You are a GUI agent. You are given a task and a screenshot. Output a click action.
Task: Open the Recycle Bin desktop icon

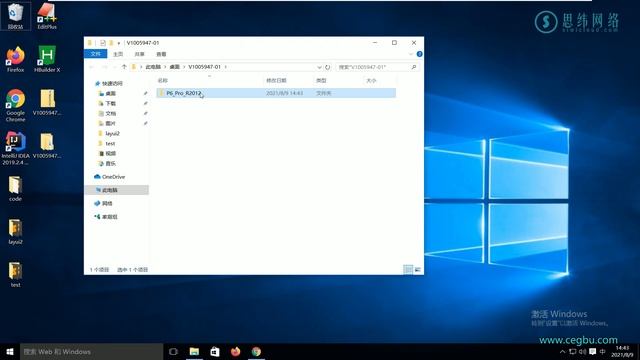(x=16, y=16)
